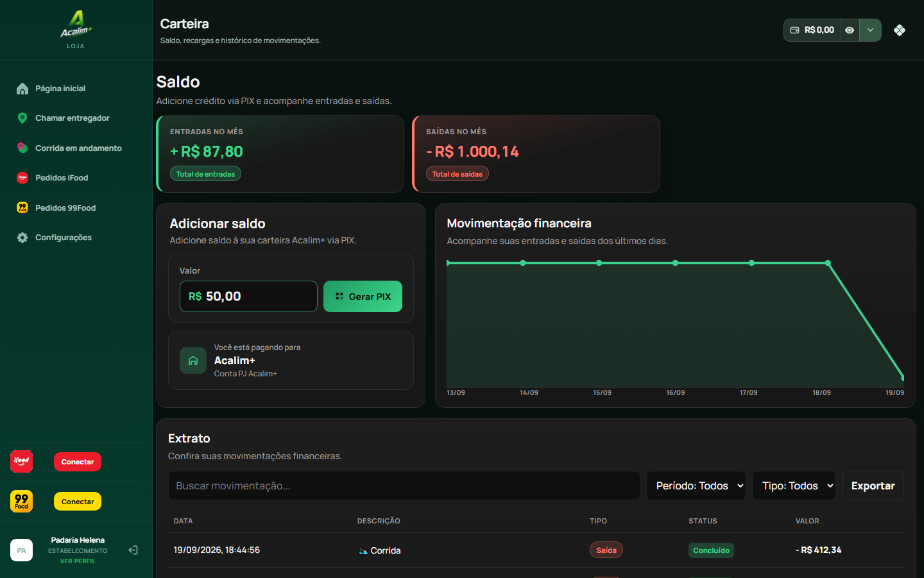Image resolution: width=924 pixels, height=578 pixels.
Task: Click the iFood logo above the Conectar buttons
Action: (x=22, y=461)
